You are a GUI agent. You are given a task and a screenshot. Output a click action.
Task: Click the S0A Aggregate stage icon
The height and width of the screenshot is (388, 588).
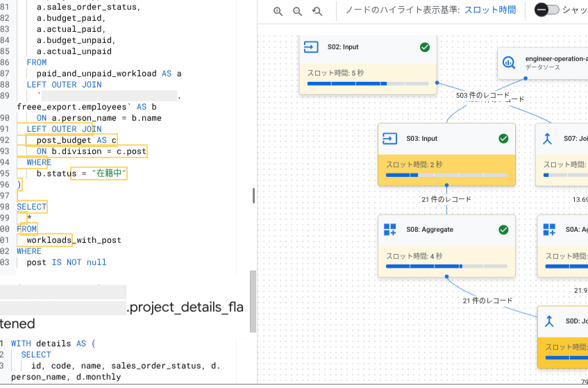pyautogui.click(x=549, y=230)
